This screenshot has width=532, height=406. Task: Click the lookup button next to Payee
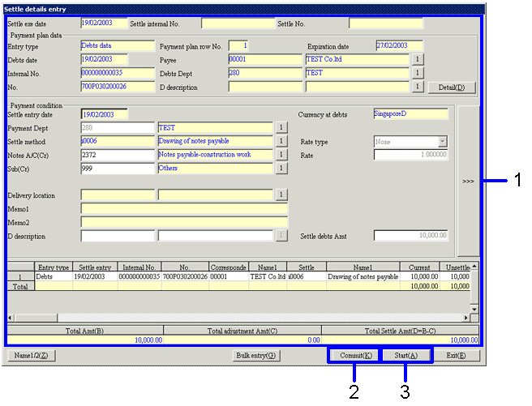tap(418, 59)
